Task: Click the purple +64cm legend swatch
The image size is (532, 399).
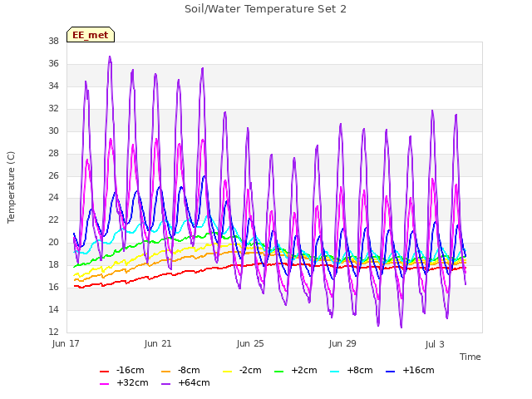Action: coord(165,384)
